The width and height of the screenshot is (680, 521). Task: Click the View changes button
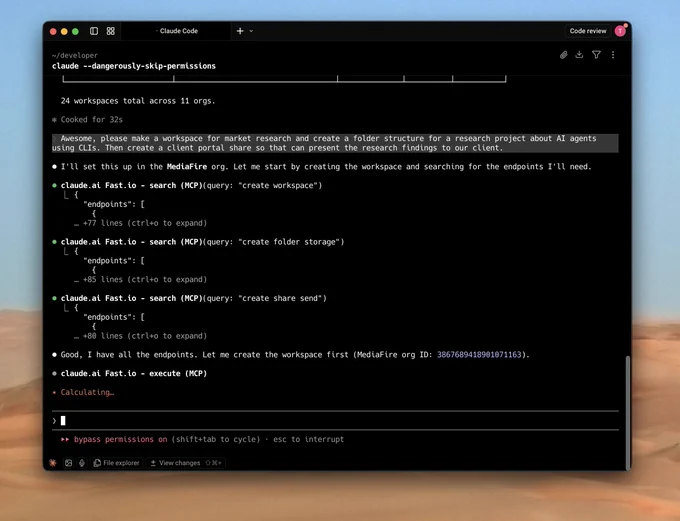(x=186, y=463)
